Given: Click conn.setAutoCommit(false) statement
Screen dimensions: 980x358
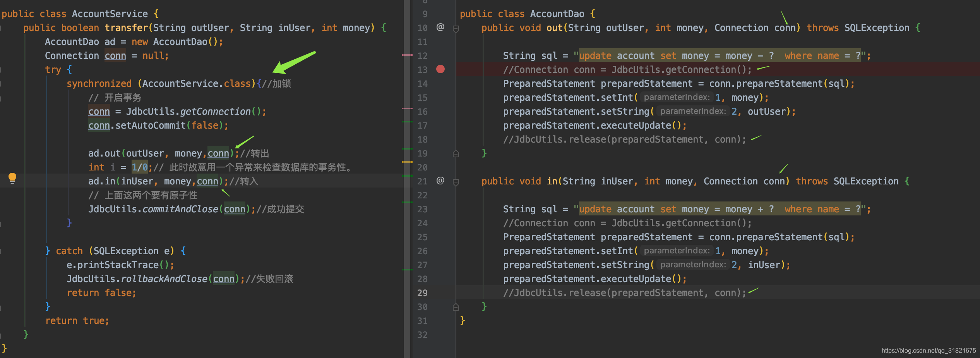Looking at the screenshot, I should pos(158,126).
